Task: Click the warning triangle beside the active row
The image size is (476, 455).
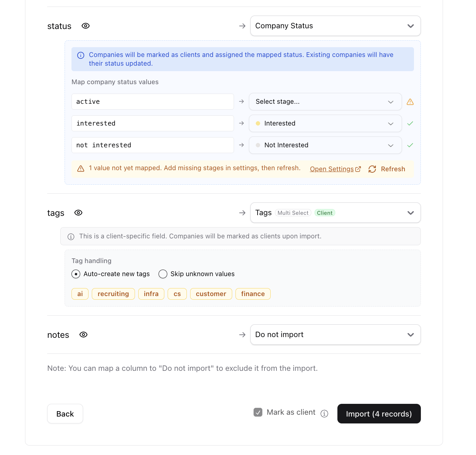Action: [410, 102]
